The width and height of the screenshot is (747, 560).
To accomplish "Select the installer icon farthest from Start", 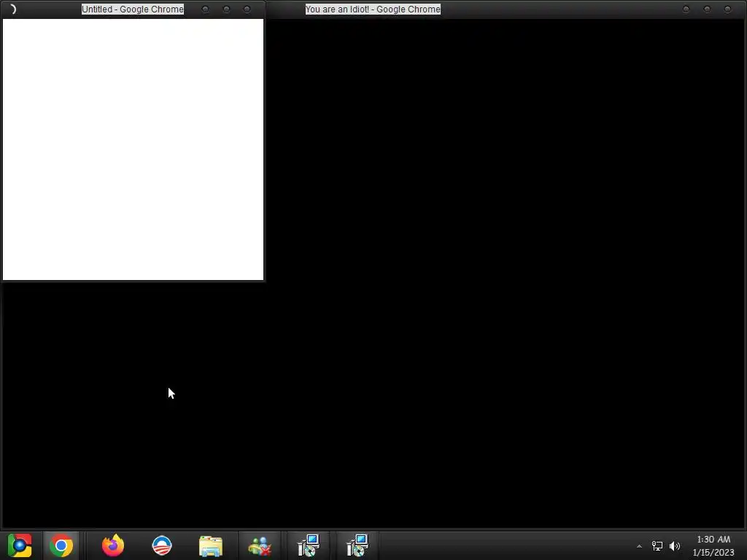I will click(357, 545).
